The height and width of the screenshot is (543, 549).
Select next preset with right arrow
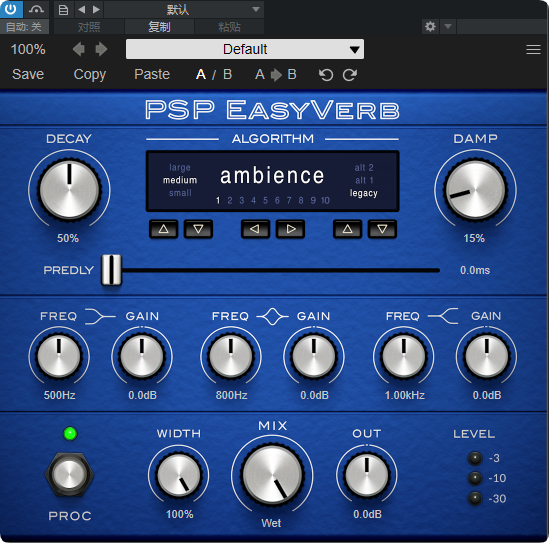[x=101, y=49]
